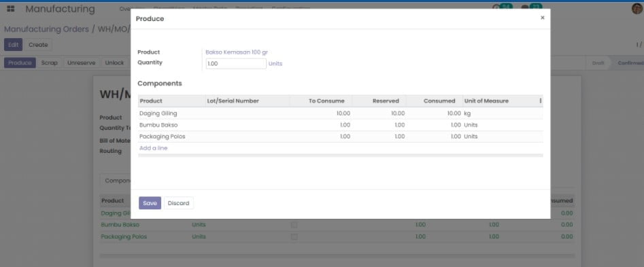The height and width of the screenshot is (267, 644).
Task: Select the Bumbu Bakso row in dialog
Action: pyautogui.click(x=341, y=125)
